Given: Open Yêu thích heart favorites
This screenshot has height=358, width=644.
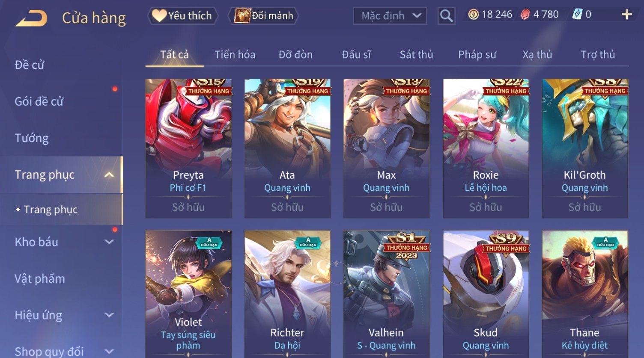Looking at the screenshot, I should [x=182, y=16].
